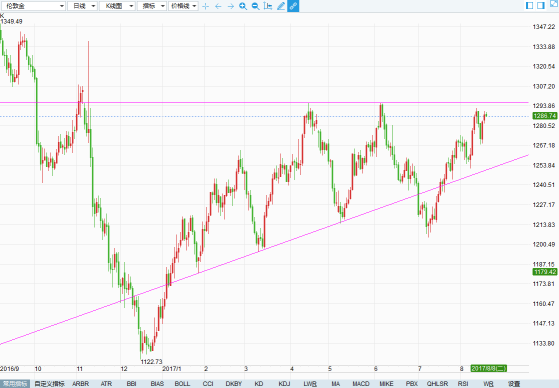This screenshot has height=388, width=559.
Task: Open the 设置 settings button
Action: [x=514, y=384]
